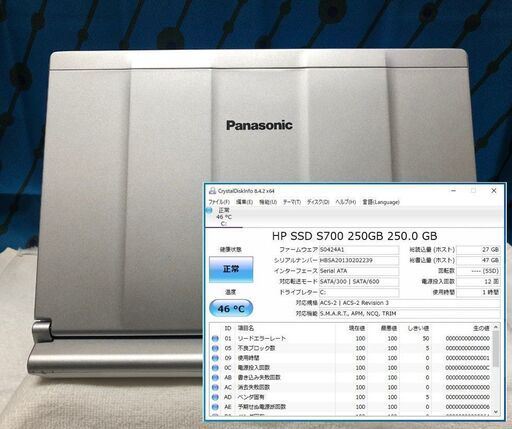Image resolution: width=512 pixels, height=429 pixels.
Task: Select the 予期せぬ電源断回数 row text
Action: [x=262, y=407]
